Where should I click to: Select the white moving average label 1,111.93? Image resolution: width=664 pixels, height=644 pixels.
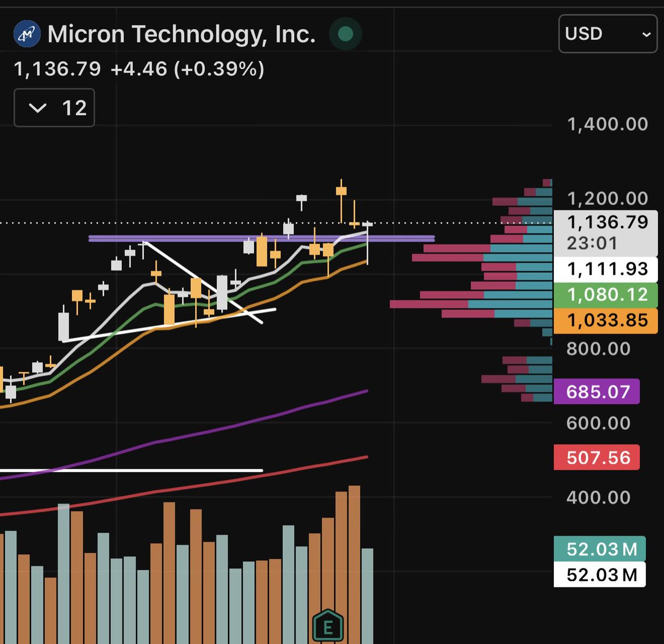607,269
